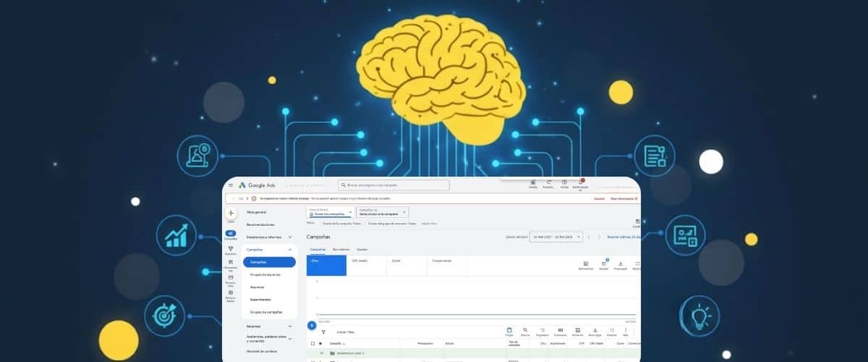Select the Campañas tab above chart
The height and width of the screenshot is (362, 868).
click(x=318, y=249)
